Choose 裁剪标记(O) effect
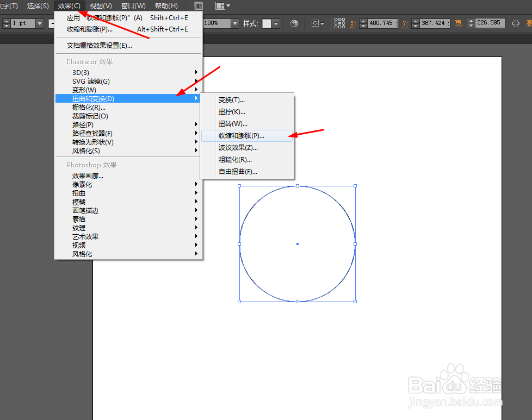Image resolution: width=532 pixels, height=420 pixels. click(x=128, y=116)
